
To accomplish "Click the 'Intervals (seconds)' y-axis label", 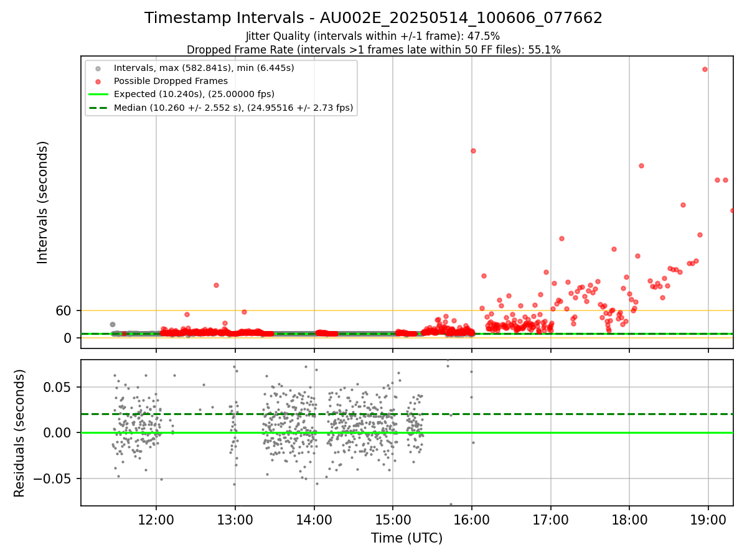I will pyautogui.click(x=42, y=202).
